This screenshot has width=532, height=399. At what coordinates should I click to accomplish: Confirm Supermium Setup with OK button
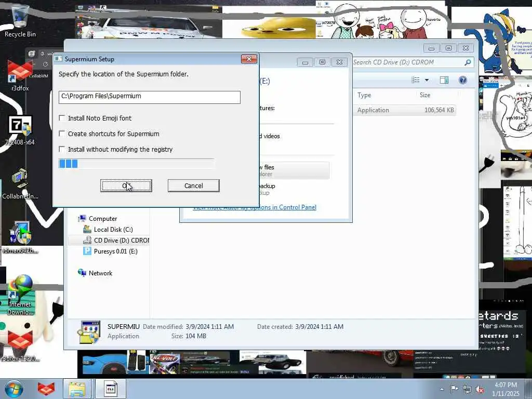pos(126,185)
